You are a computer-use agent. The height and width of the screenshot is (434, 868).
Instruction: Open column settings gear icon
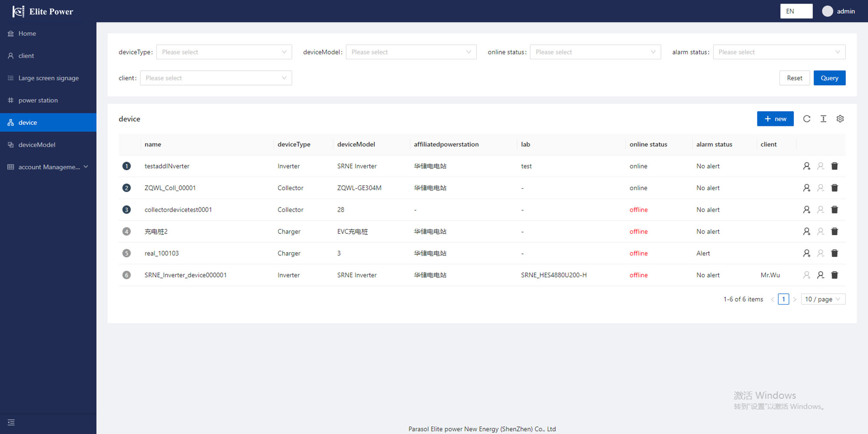point(840,119)
